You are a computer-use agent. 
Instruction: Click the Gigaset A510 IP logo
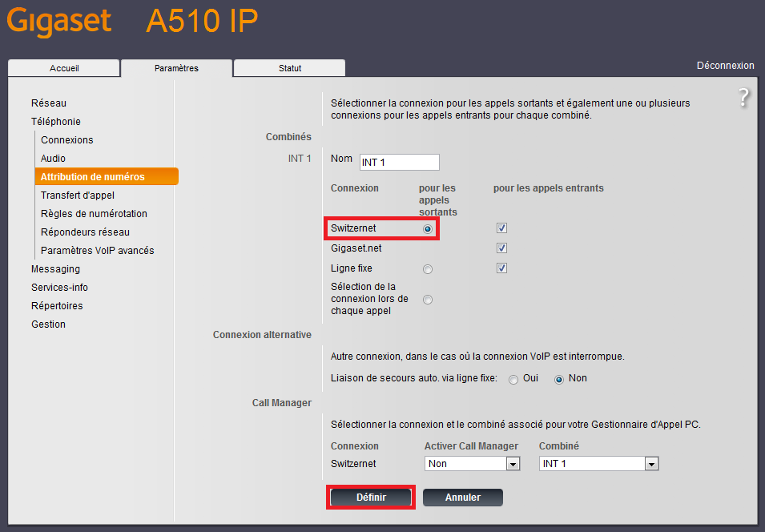[132, 21]
